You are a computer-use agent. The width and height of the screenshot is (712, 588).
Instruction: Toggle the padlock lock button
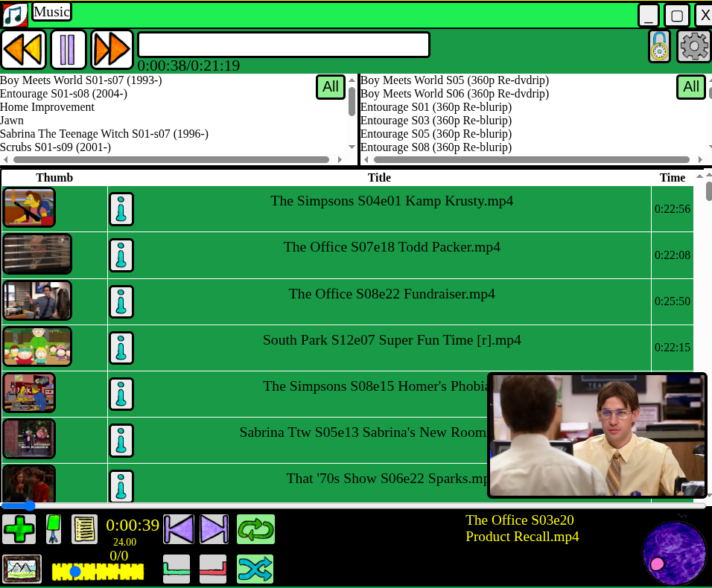tap(659, 46)
